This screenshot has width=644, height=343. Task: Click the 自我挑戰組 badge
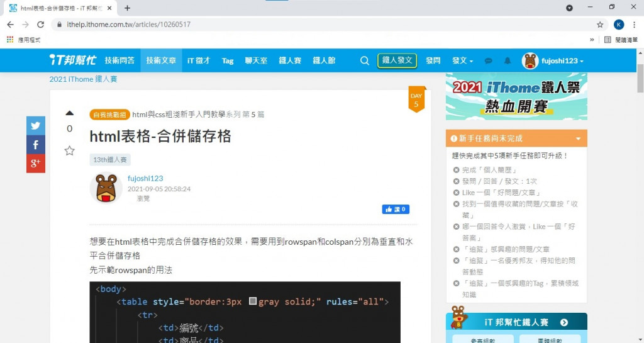click(x=109, y=115)
